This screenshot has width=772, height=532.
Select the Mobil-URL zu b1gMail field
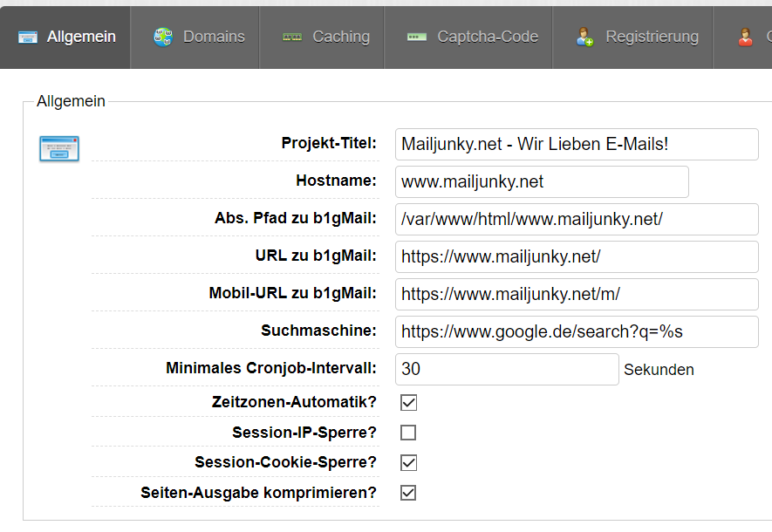click(x=577, y=294)
